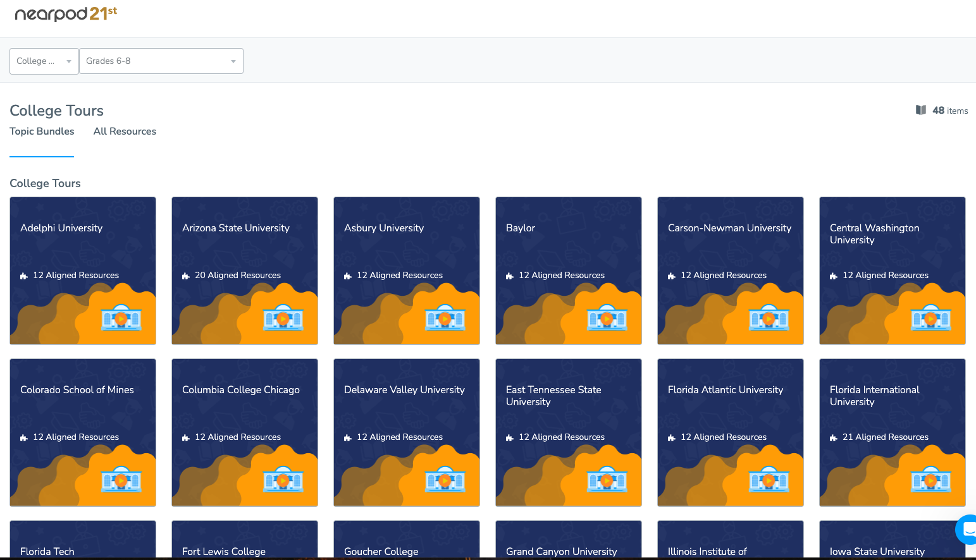Screen dimensions: 976x560
Task: Click the building icon on Adelphi University
Action: [121, 318]
